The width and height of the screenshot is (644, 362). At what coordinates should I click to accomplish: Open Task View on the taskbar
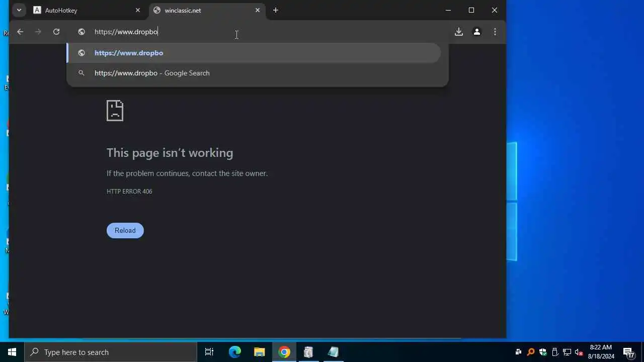coord(209,352)
